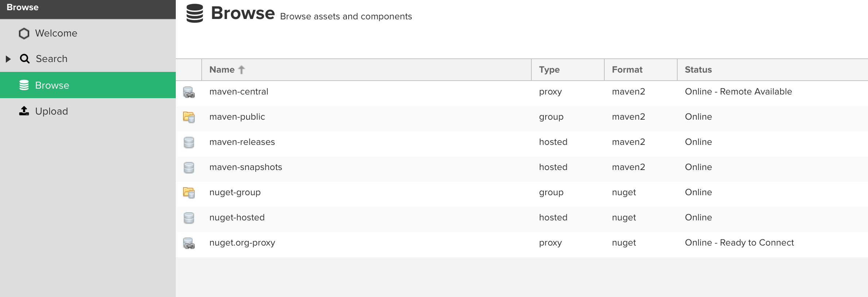Image resolution: width=868 pixels, height=297 pixels.
Task: Expand the Search tree node arrow
Action: click(x=8, y=59)
